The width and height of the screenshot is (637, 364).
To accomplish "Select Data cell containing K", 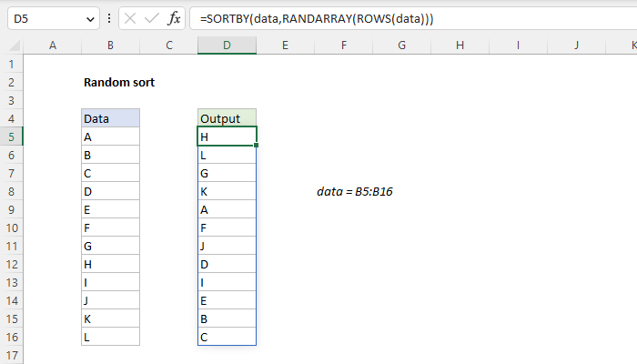I will tap(110, 318).
